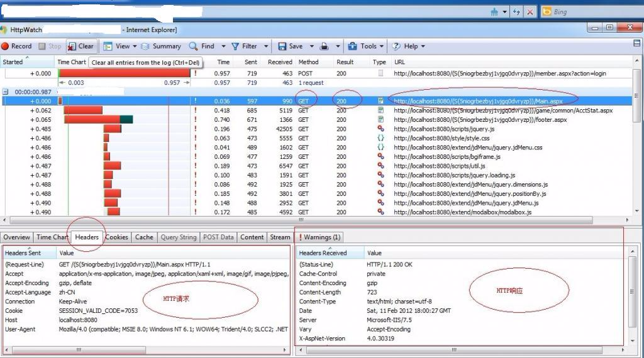Click the Stop capture button
This screenshot has width=644, height=358.
(50, 46)
